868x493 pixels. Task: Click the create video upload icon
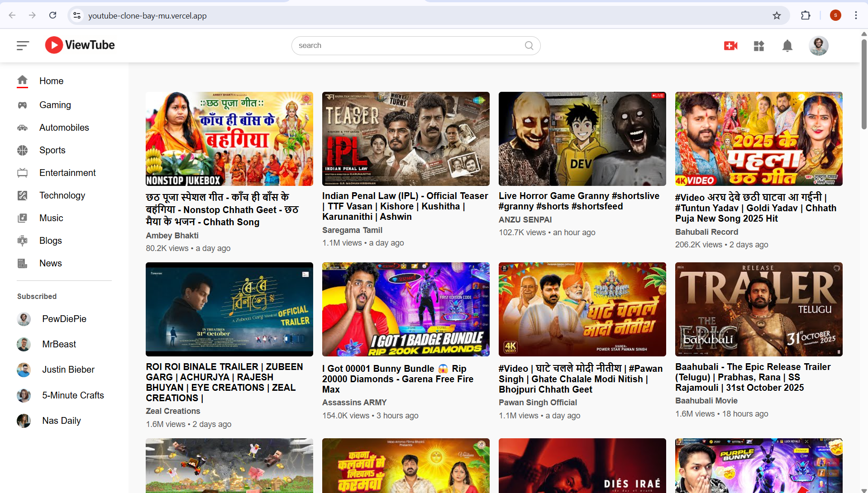point(730,45)
